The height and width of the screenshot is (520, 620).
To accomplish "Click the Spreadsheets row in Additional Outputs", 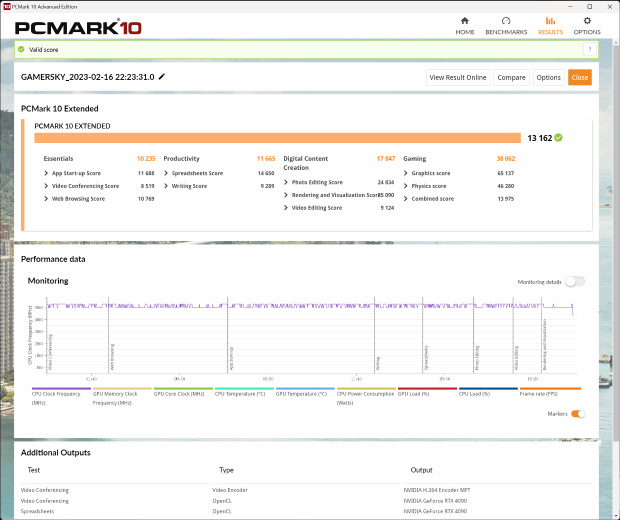I will pos(306,511).
